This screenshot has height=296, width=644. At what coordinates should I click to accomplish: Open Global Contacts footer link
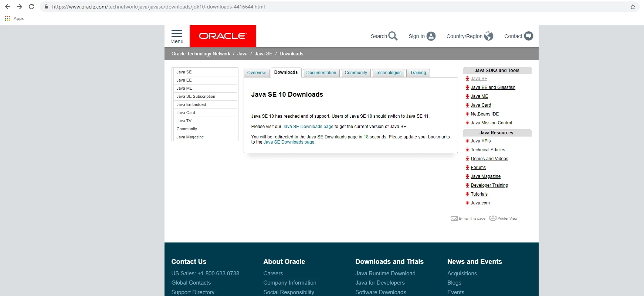point(191,283)
